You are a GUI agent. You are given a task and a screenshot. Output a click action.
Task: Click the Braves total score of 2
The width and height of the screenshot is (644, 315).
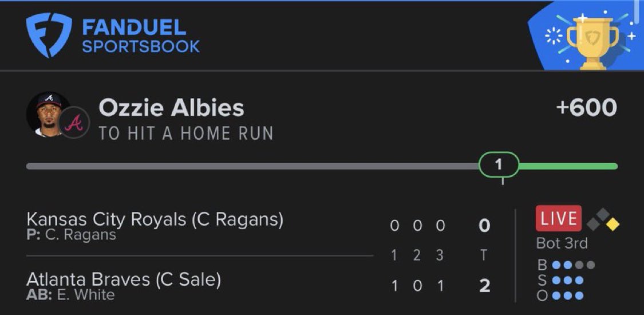point(484,286)
